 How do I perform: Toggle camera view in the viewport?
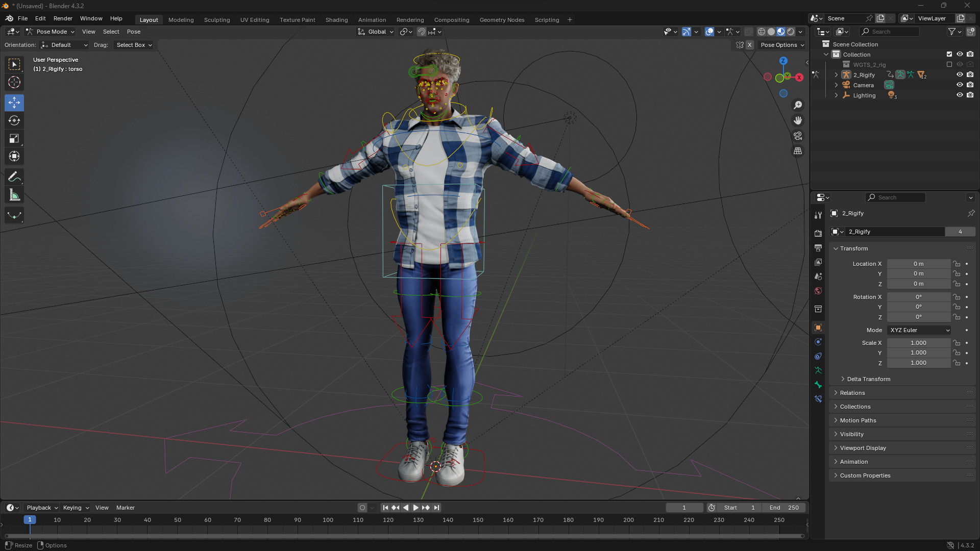pos(798,136)
